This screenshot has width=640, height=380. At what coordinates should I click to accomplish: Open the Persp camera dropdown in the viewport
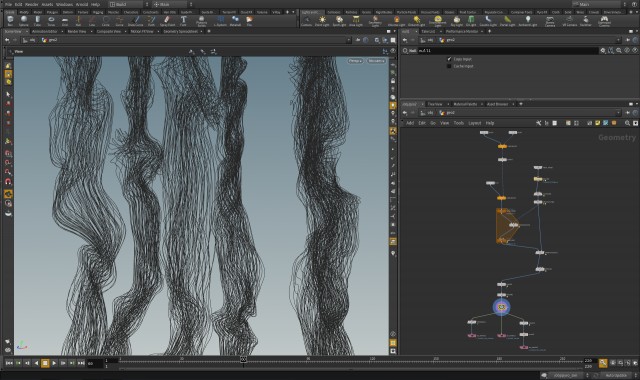pyautogui.click(x=355, y=61)
